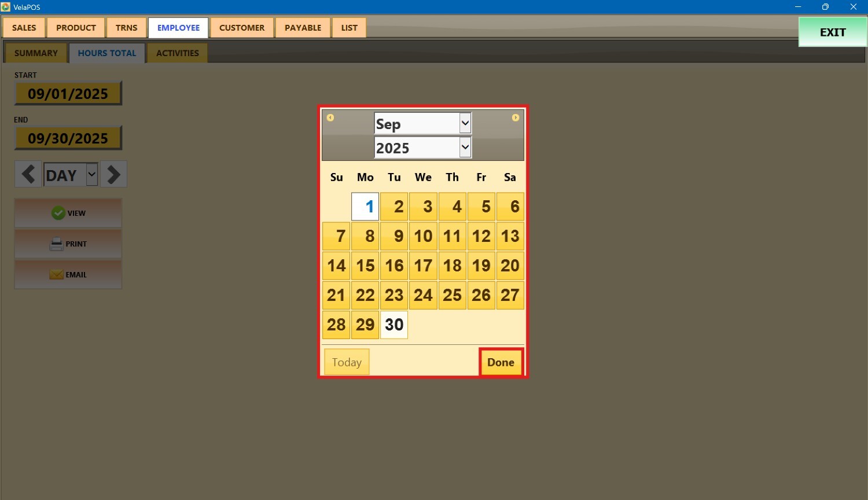Click the VIEW button with checkmark

(68, 213)
